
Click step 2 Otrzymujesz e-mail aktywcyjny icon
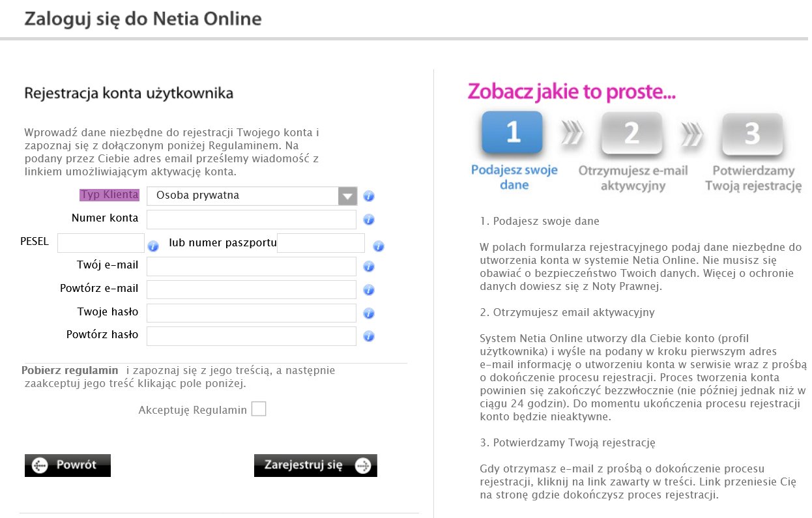coord(631,134)
